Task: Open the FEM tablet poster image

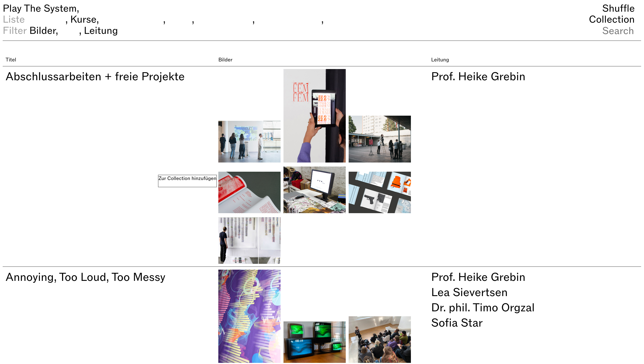Action: (315, 116)
